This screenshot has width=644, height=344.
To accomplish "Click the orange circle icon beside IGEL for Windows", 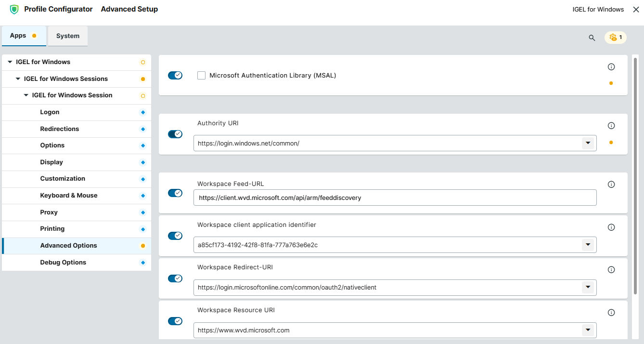I will point(142,62).
